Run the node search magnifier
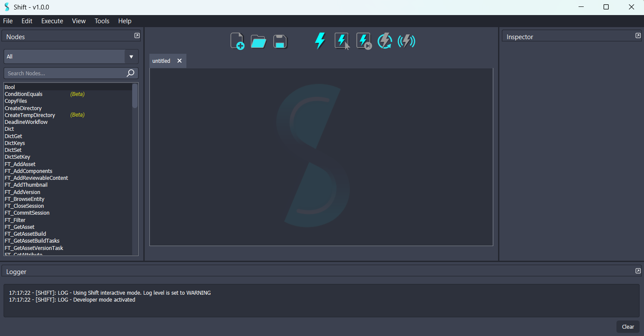Viewport: 644px width, 336px height. [x=130, y=73]
